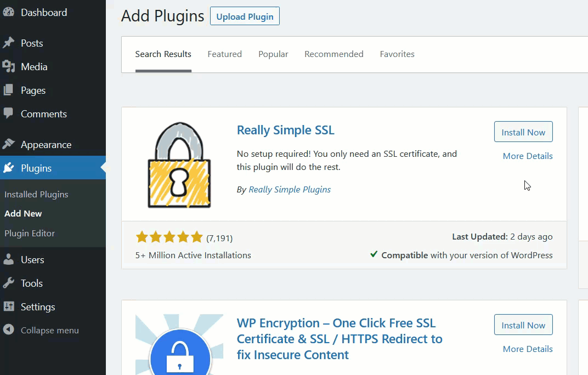Click the Compatible with your version text
Screen dimensions: 588x375
467,255
